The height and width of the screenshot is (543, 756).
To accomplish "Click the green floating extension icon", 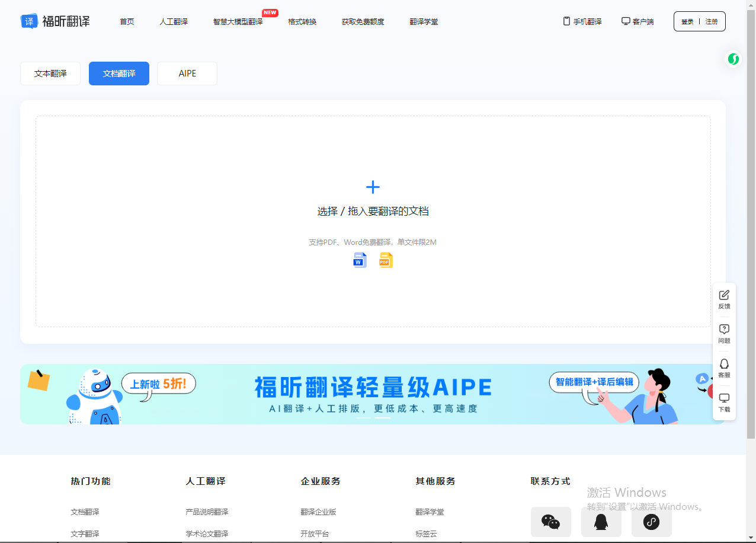I will tap(733, 59).
